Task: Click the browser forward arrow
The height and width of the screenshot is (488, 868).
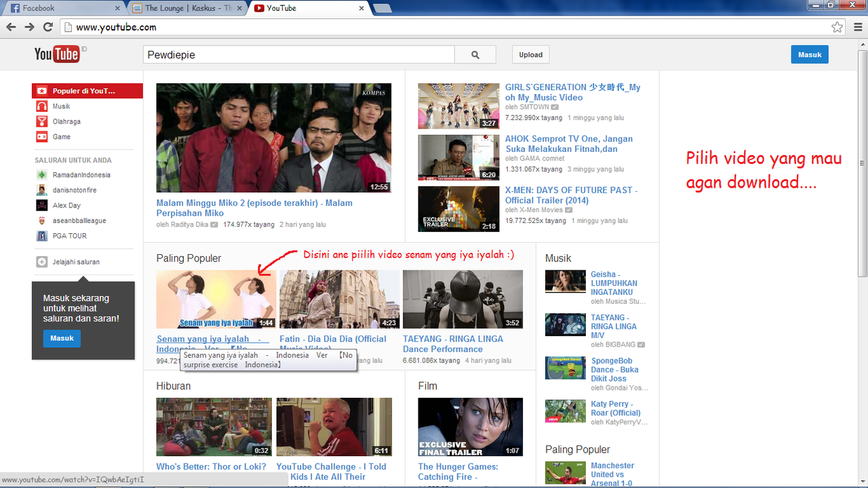Action: tap(29, 27)
